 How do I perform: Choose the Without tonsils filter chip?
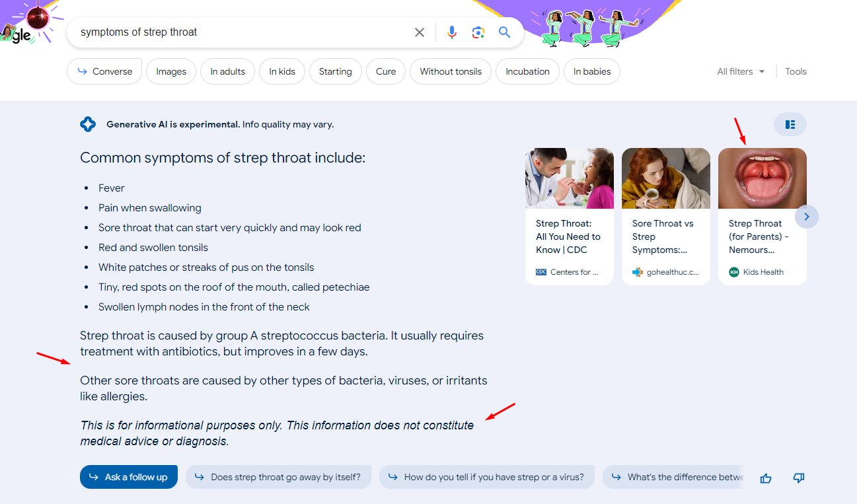tap(451, 71)
